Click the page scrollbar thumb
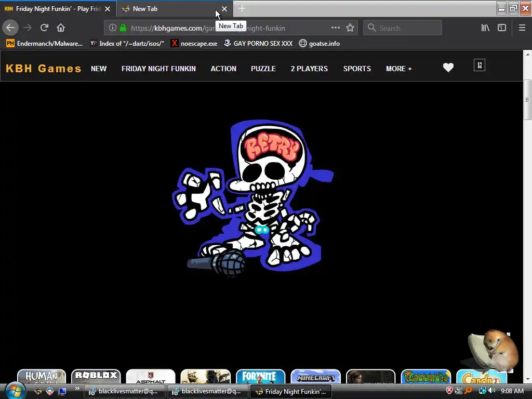 pos(527,99)
